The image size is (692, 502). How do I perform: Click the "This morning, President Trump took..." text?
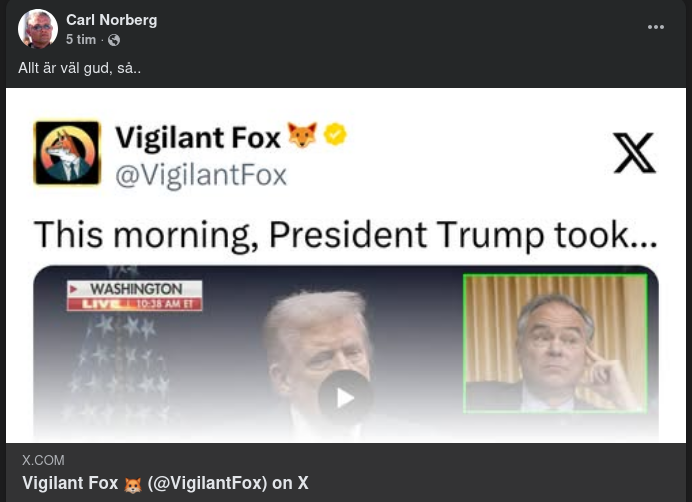(345, 234)
